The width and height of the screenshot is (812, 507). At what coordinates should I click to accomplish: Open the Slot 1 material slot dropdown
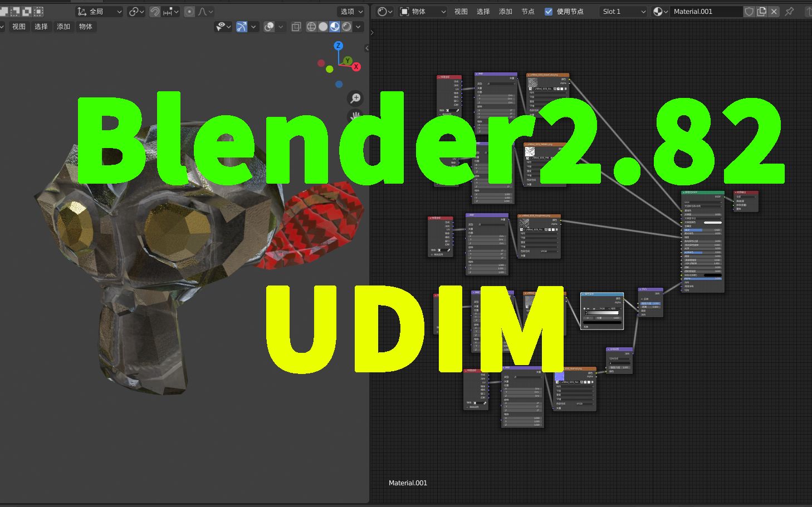tap(623, 11)
